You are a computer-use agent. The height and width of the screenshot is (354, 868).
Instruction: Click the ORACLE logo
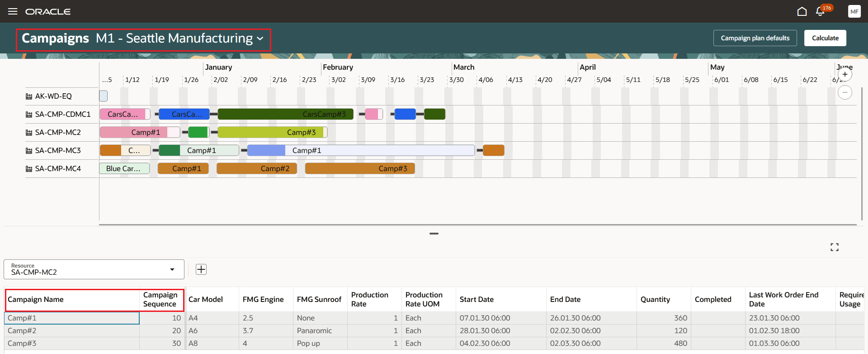[48, 11]
